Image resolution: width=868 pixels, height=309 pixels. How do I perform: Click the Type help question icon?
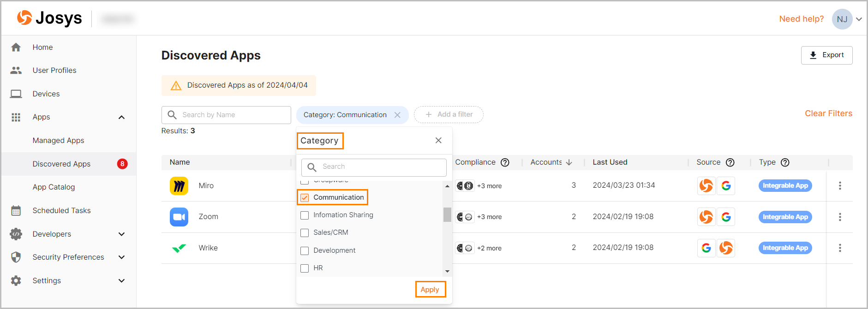click(x=785, y=162)
